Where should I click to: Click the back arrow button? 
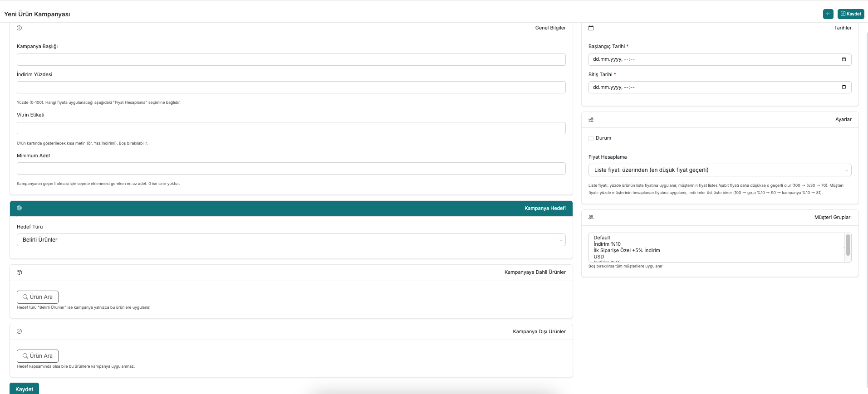tap(828, 14)
